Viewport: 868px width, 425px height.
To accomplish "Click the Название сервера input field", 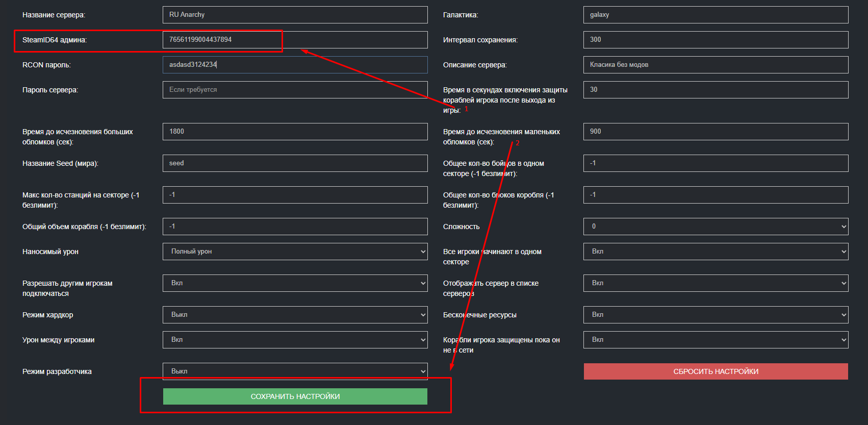I will pos(295,15).
